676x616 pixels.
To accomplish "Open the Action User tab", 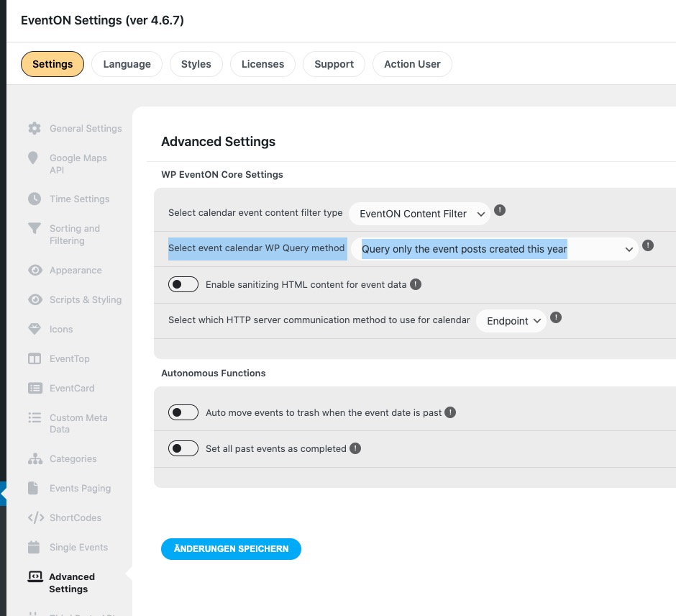I will click(x=412, y=64).
